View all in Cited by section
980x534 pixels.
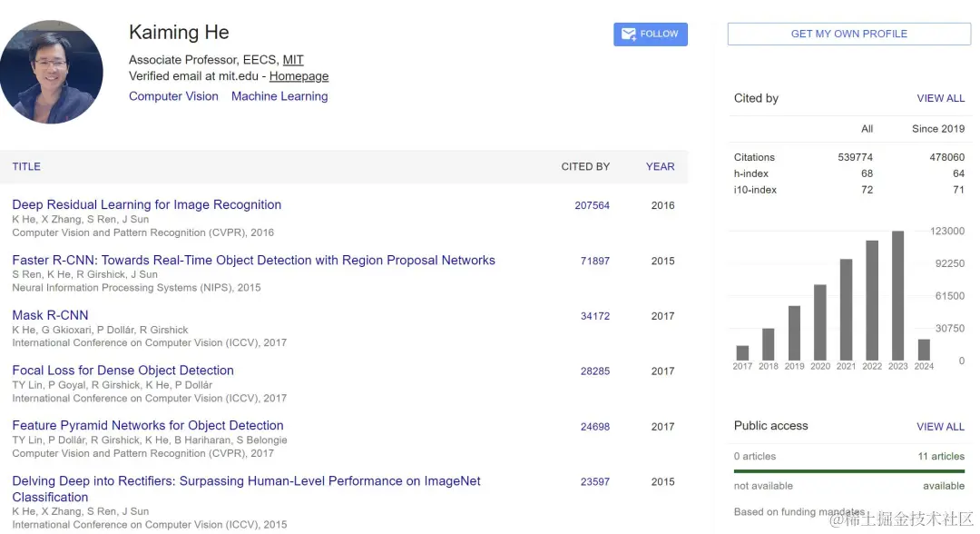pos(940,98)
